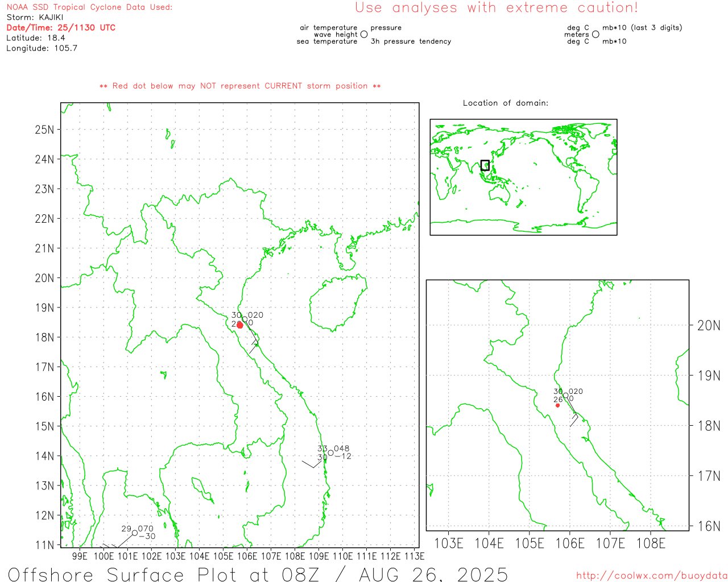Click the '113E' longitude label
Image resolution: width=728 pixels, height=582 pixels.
pyautogui.click(x=415, y=556)
